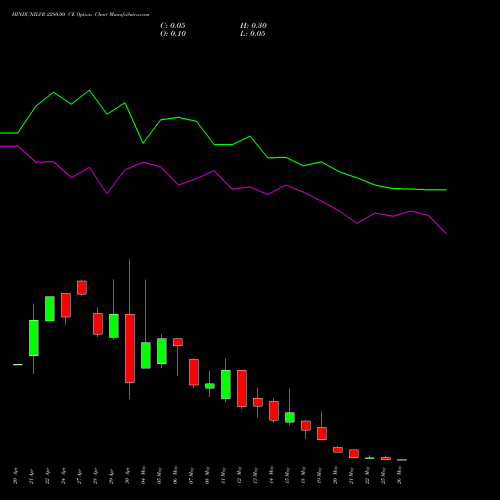Select the red candle for 12 May
500x500 pixels.
pyautogui.click(x=242, y=388)
